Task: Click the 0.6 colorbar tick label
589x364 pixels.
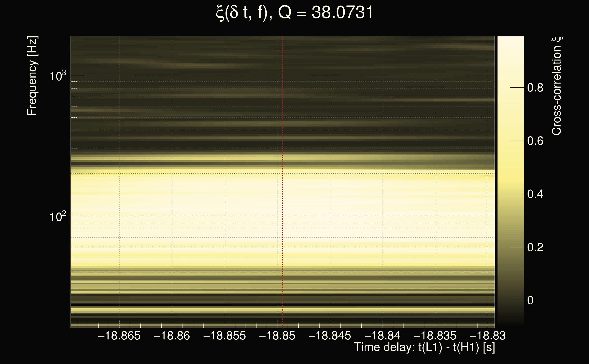Action: point(535,141)
